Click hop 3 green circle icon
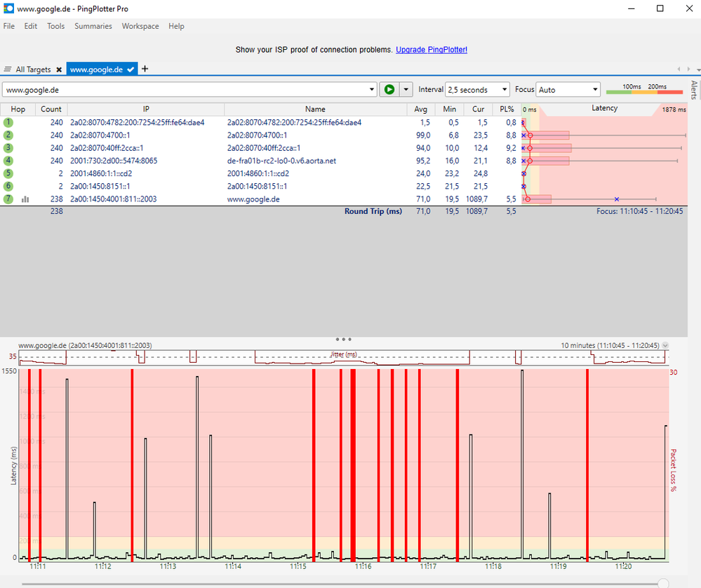Screen dimensions: 701x588 [x=8, y=147]
